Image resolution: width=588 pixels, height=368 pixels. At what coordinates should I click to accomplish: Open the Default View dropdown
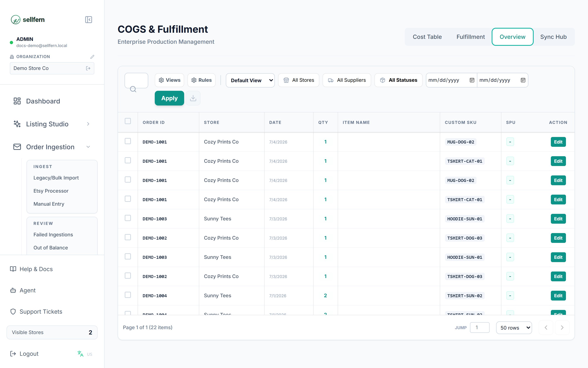250,80
